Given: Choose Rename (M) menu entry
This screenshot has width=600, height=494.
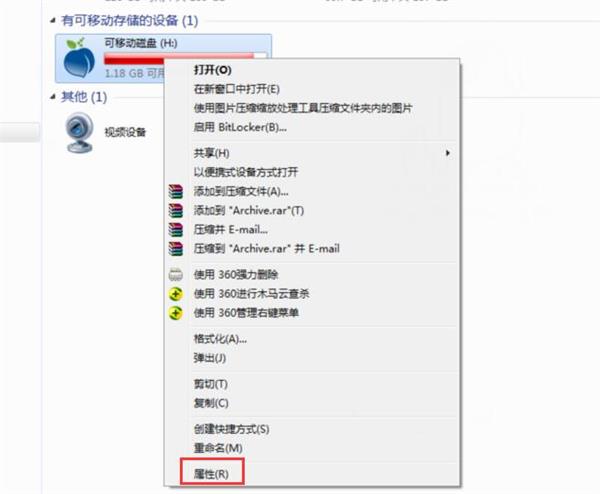Looking at the screenshot, I should tap(218, 448).
